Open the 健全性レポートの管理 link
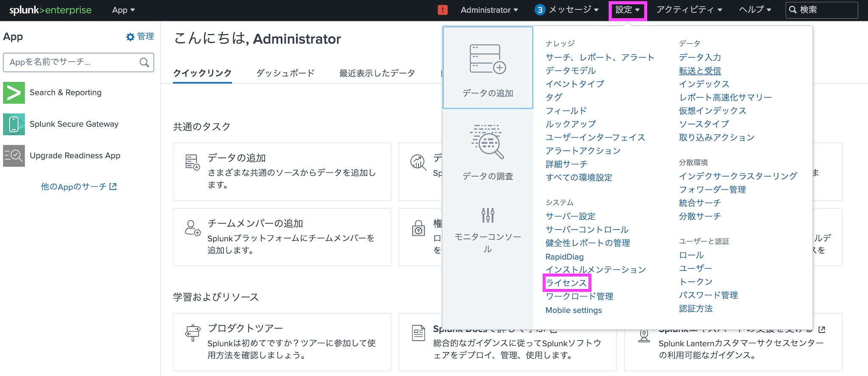The height and width of the screenshot is (376, 868). pyautogui.click(x=587, y=243)
